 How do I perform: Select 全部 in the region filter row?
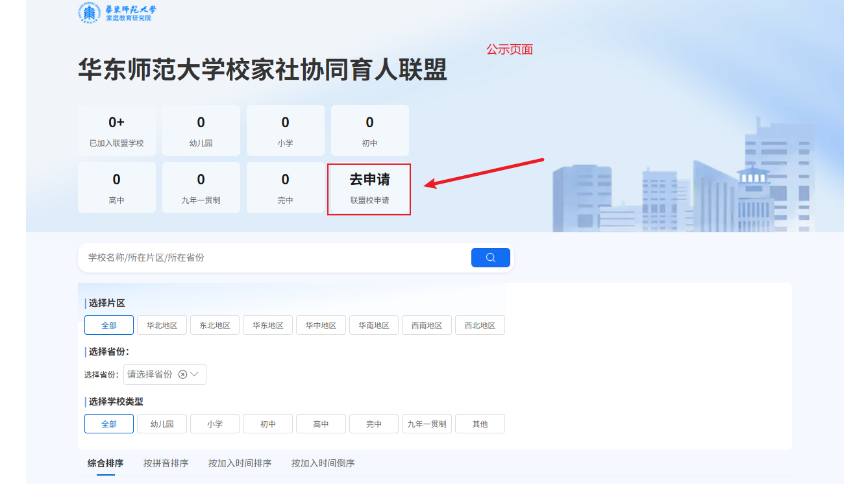click(x=109, y=325)
